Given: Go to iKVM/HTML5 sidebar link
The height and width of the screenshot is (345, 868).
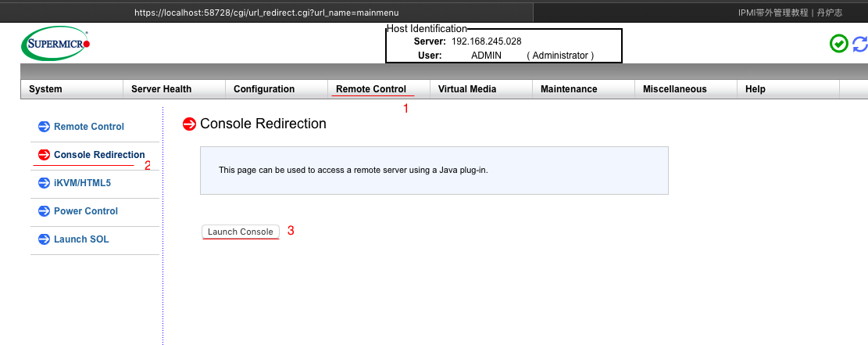Looking at the screenshot, I should pos(82,183).
